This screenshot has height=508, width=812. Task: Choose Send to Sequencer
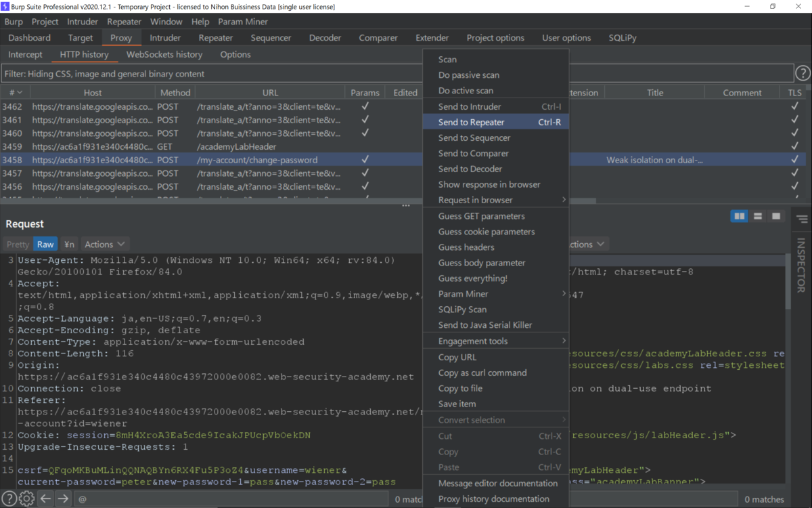click(x=495, y=137)
